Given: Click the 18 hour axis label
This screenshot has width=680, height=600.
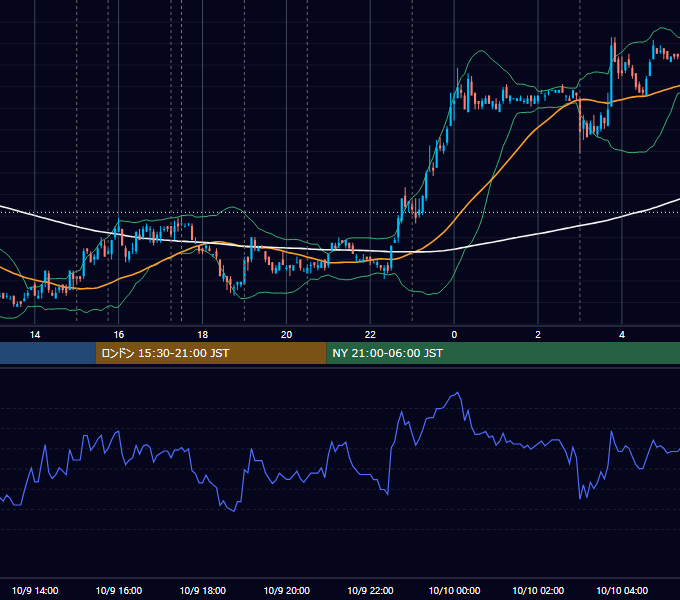Looking at the screenshot, I should point(203,335).
